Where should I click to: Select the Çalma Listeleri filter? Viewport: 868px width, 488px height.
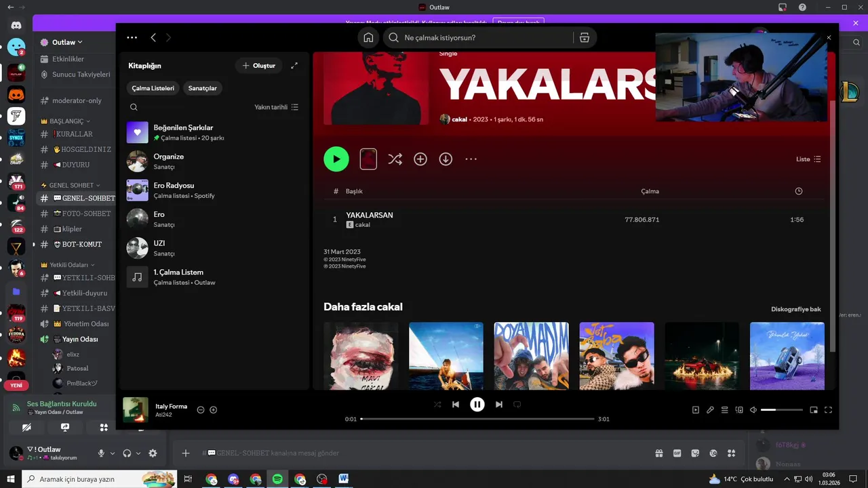tap(153, 88)
